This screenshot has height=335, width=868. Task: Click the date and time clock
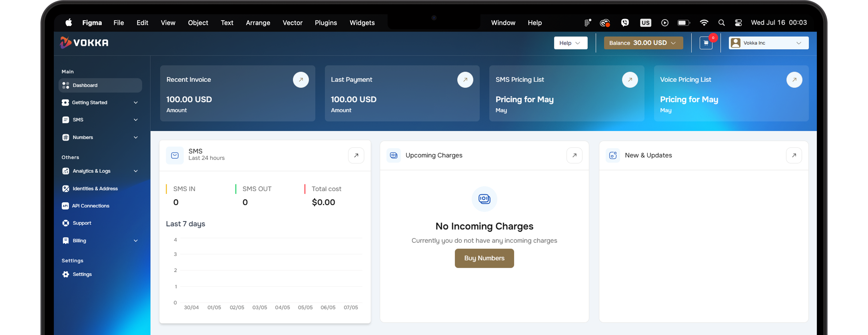point(779,23)
